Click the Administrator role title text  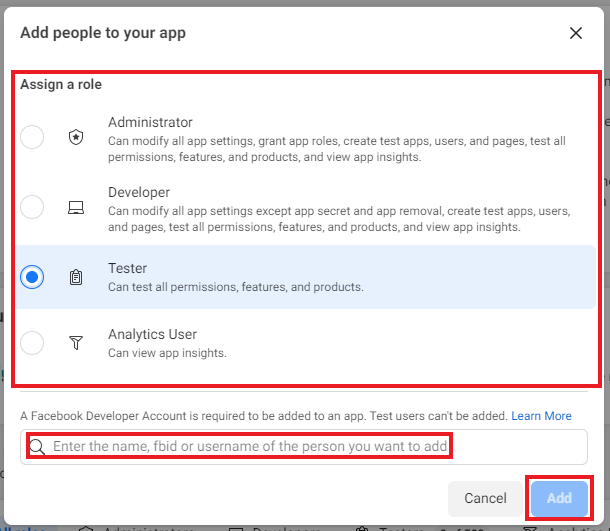[x=150, y=122]
